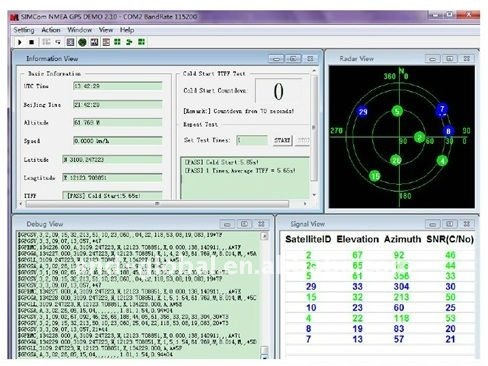The image size is (488, 366).
Task: Click elevation value 67 in Signal View
Action: point(357,255)
